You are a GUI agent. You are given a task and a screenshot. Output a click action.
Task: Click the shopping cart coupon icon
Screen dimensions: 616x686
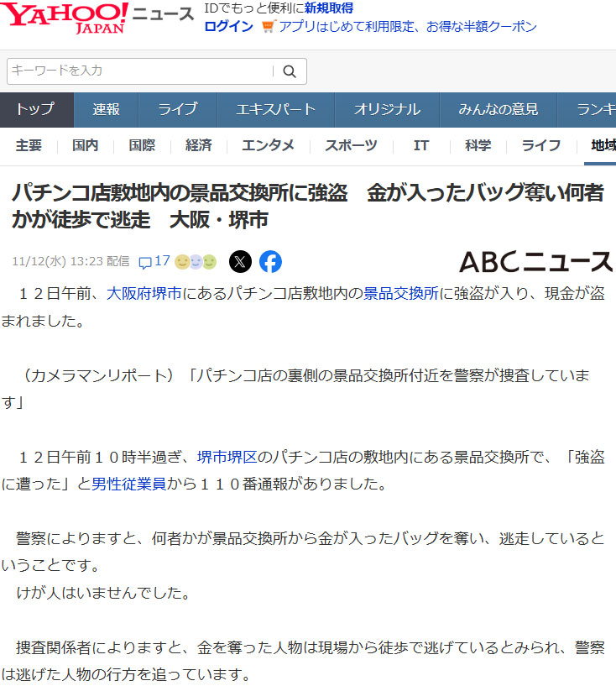pos(268,27)
